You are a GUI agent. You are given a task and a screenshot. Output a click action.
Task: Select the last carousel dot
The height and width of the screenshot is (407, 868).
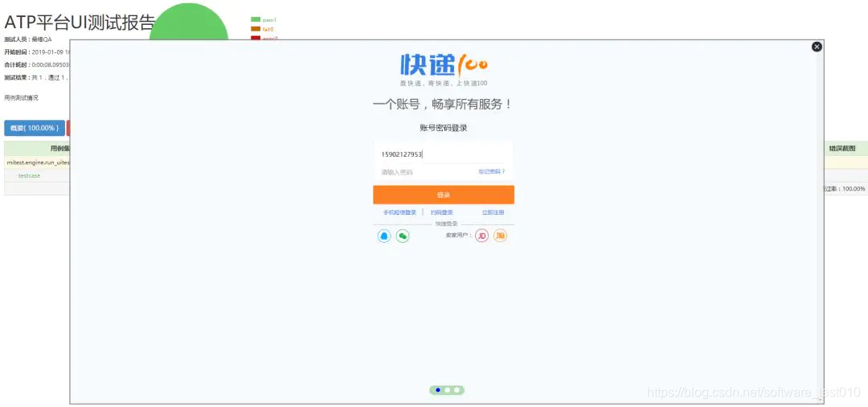click(x=457, y=390)
